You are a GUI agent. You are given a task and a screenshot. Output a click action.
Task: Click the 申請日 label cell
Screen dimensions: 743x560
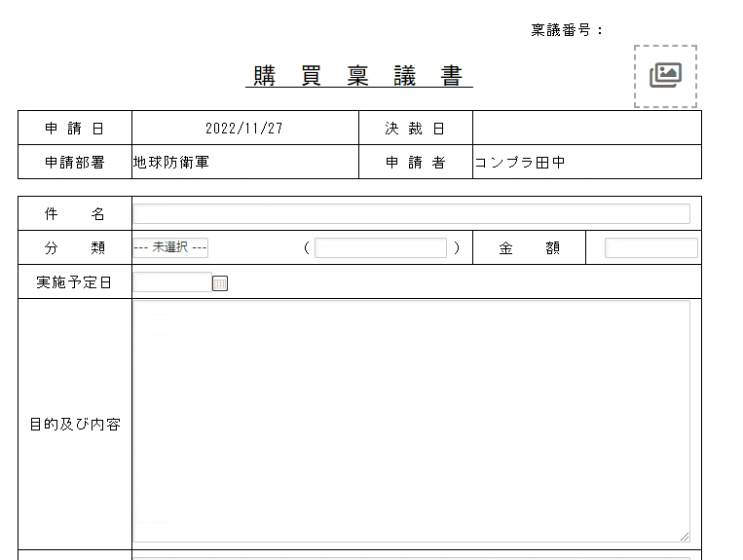(75, 128)
